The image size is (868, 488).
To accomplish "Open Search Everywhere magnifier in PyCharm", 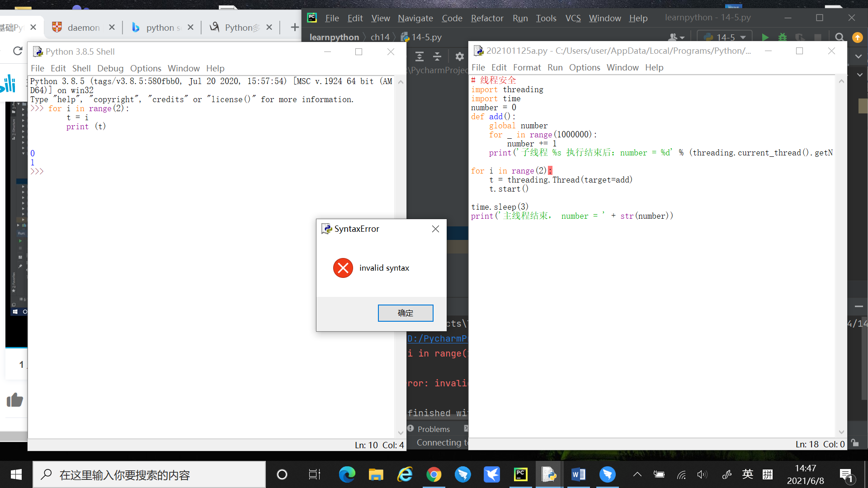I will pyautogui.click(x=840, y=38).
